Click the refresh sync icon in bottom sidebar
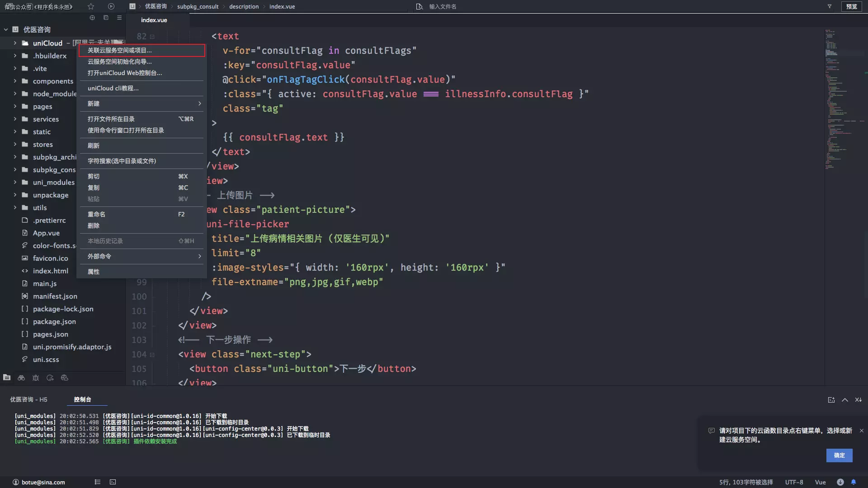The image size is (868, 488). (x=50, y=377)
